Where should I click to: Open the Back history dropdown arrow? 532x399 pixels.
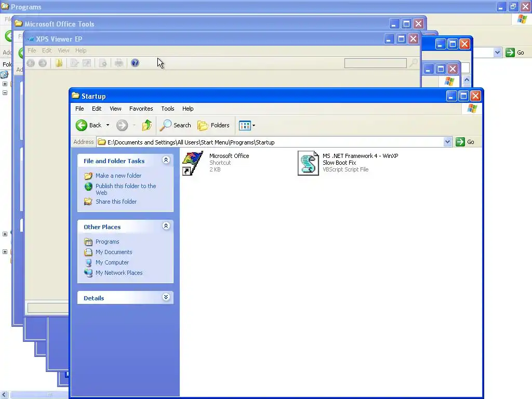tap(108, 125)
